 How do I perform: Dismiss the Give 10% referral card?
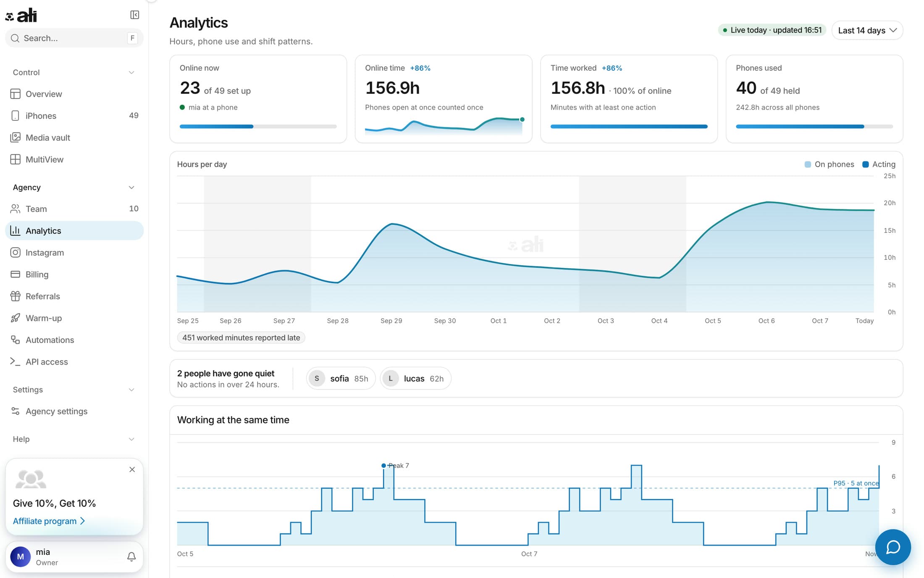click(x=132, y=470)
